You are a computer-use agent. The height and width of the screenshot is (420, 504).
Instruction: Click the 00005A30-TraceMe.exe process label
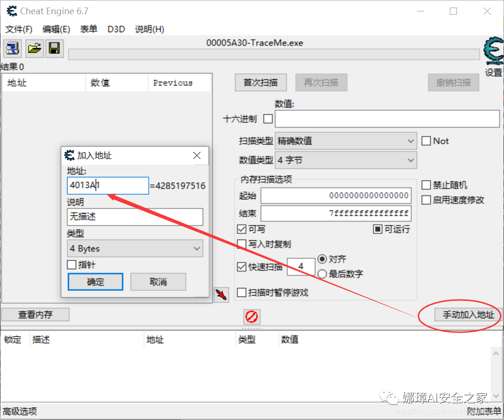[255, 43]
